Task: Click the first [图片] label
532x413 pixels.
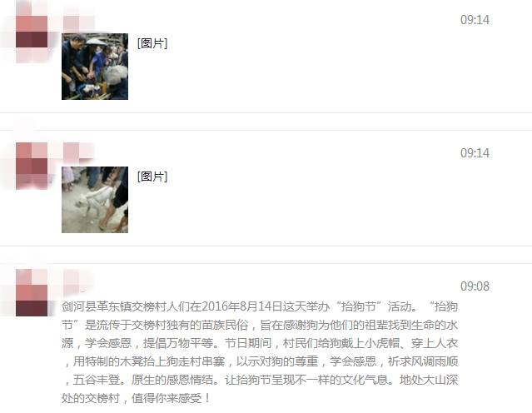Action: pyautogui.click(x=152, y=43)
